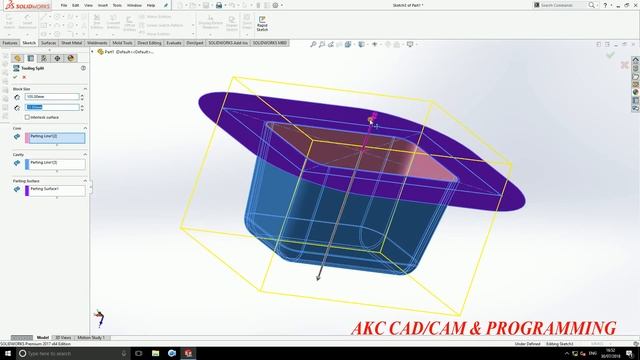
Task: Switch to the Motion Study 1 tab
Action: point(91,338)
